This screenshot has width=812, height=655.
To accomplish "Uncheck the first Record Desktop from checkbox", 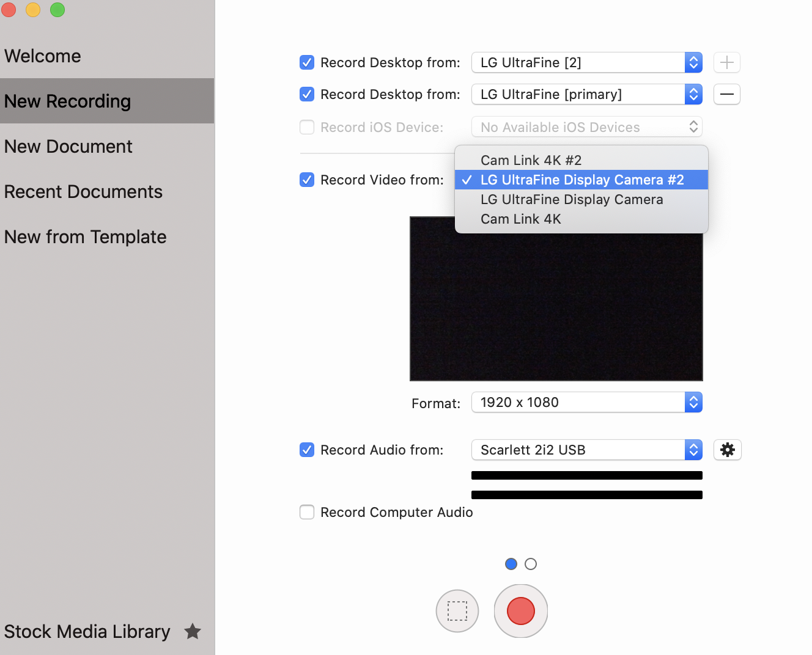I will pos(307,62).
